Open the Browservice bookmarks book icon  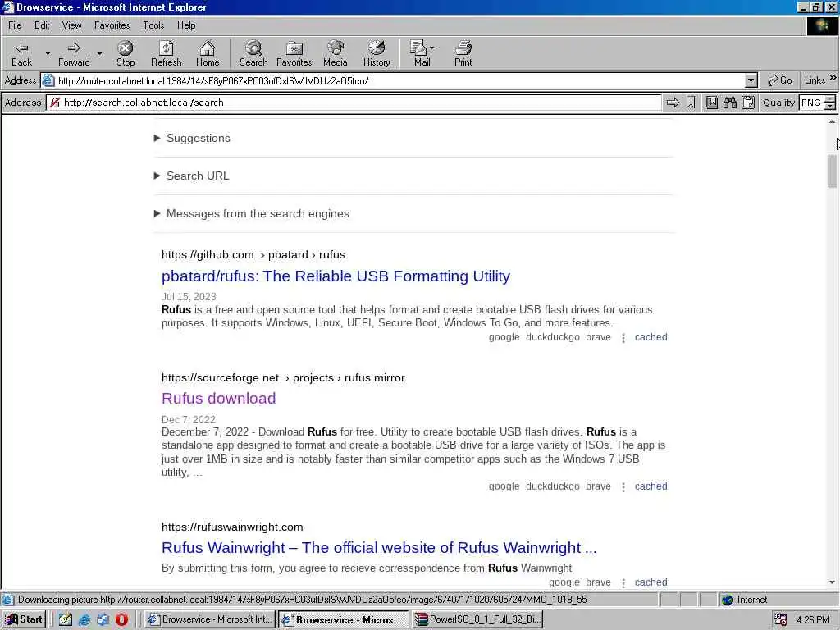[x=711, y=103]
